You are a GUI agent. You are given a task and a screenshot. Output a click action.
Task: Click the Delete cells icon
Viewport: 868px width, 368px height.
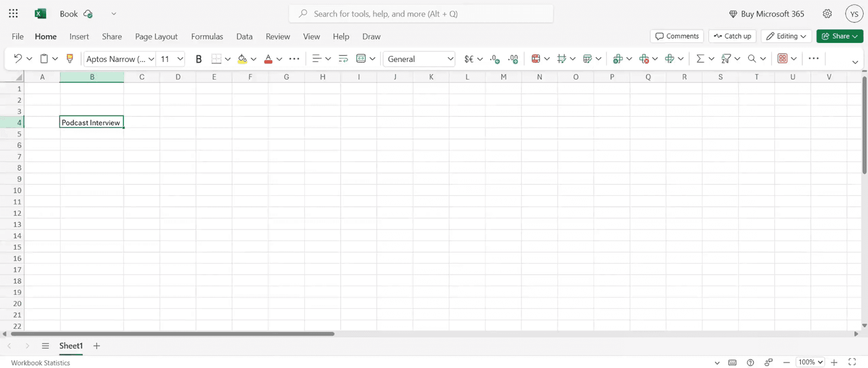644,59
